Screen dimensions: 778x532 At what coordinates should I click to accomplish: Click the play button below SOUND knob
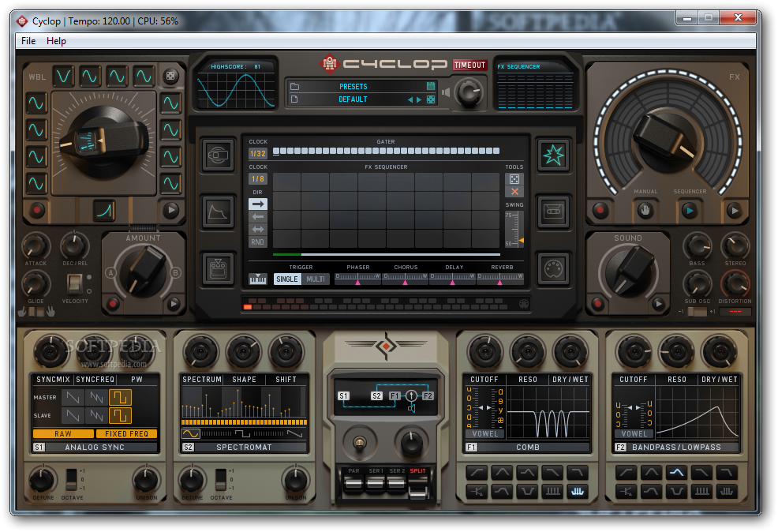click(x=658, y=304)
